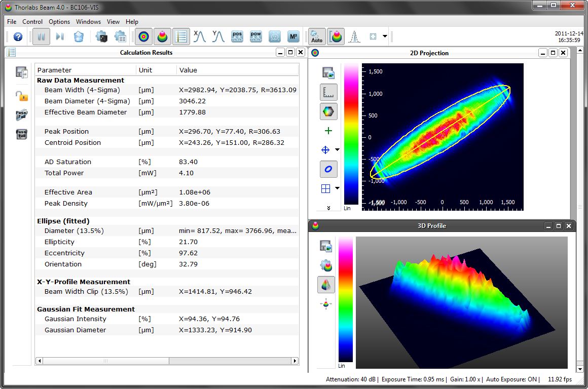The image size is (588, 389).
Task: Expand more tools chevron in 2D Projection
Action: pyautogui.click(x=328, y=208)
